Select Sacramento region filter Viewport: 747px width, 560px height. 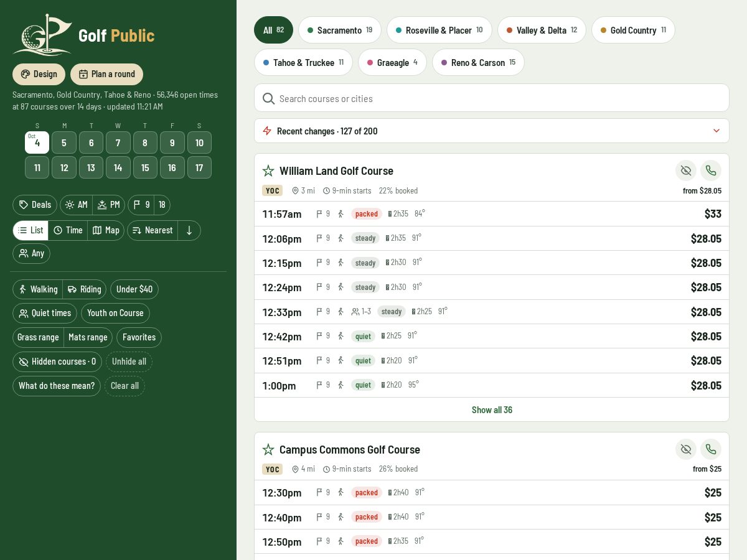[x=340, y=30]
